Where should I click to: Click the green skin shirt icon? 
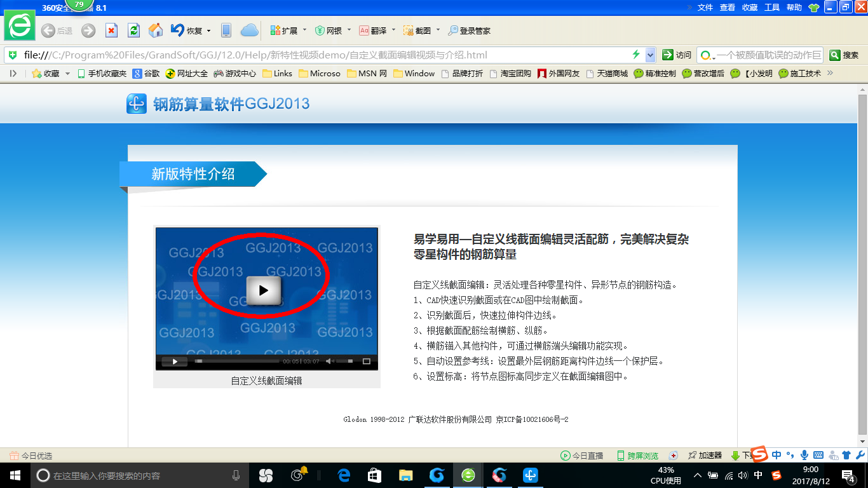coord(814,8)
